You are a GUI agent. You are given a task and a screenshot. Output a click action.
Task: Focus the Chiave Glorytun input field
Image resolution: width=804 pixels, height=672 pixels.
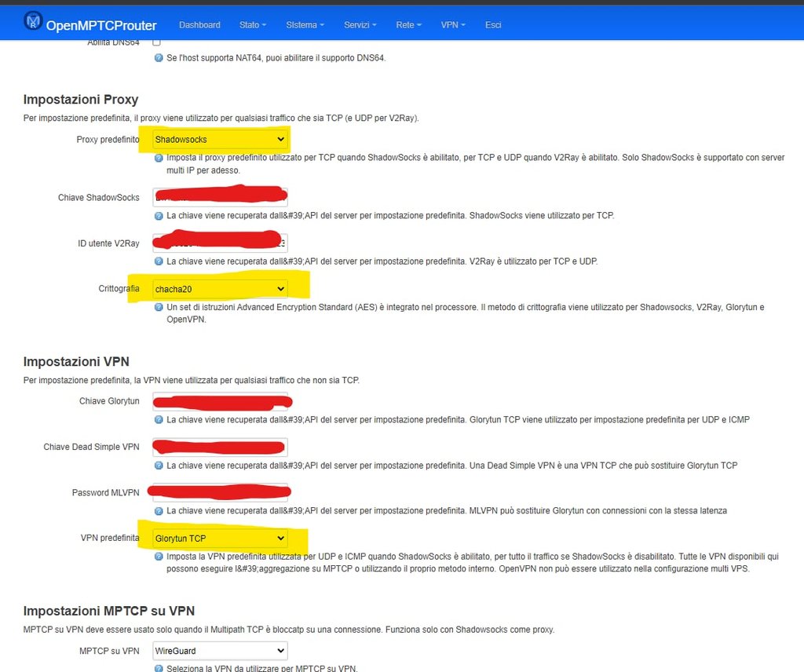point(220,401)
